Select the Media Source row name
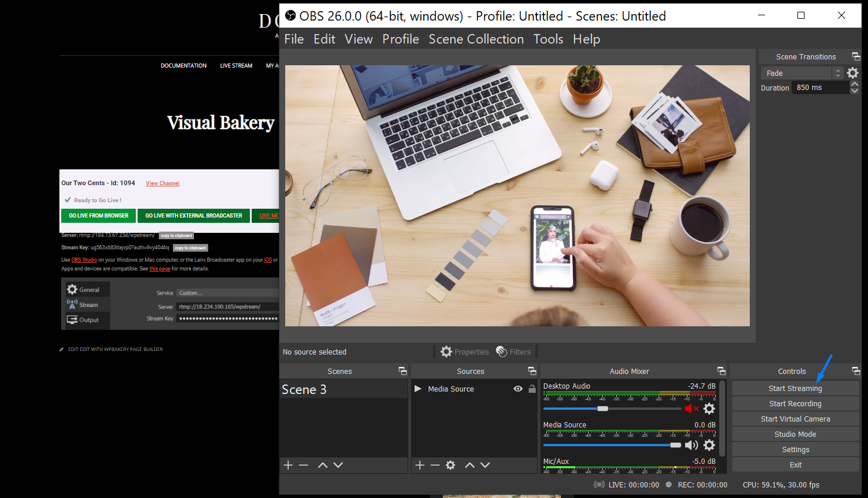Screen dimensions: 868x498 (x=451, y=389)
